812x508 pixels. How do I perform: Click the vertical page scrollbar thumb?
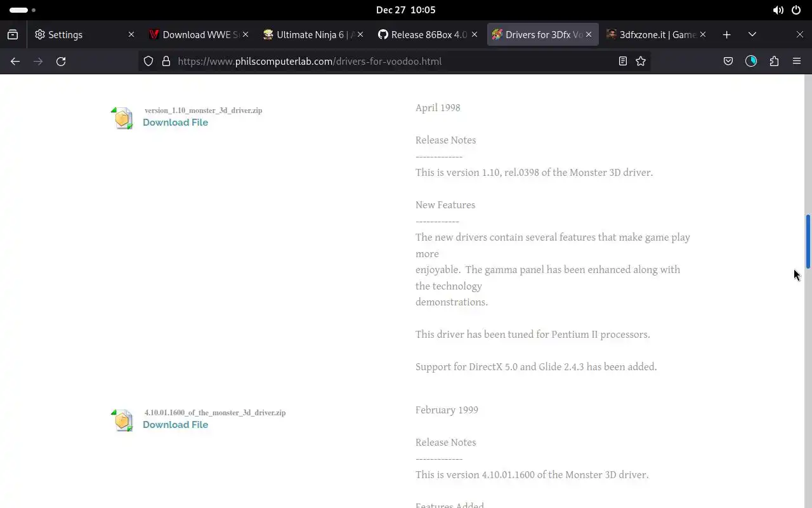click(808, 241)
